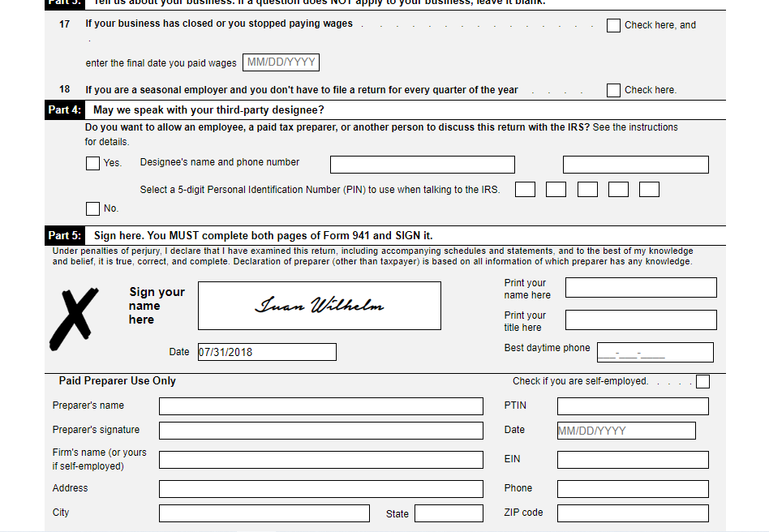Click the signature box containing Juan Wilhelm
Viewport: 769px width, 532px height.
coord(319,306)
